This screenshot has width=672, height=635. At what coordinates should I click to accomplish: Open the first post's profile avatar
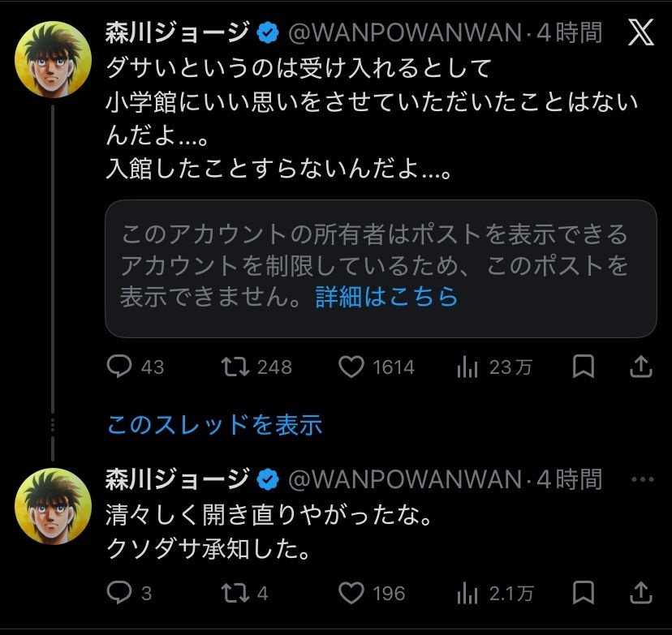[x=53, y=57]
